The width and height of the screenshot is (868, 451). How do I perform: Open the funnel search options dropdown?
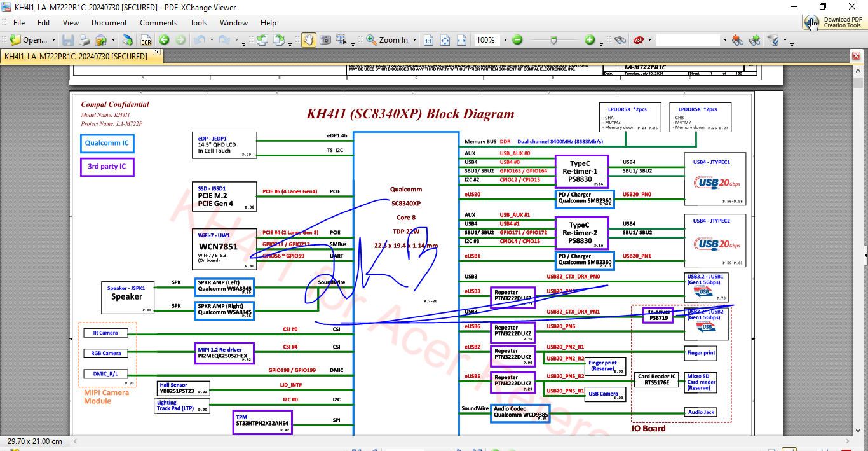785,40
